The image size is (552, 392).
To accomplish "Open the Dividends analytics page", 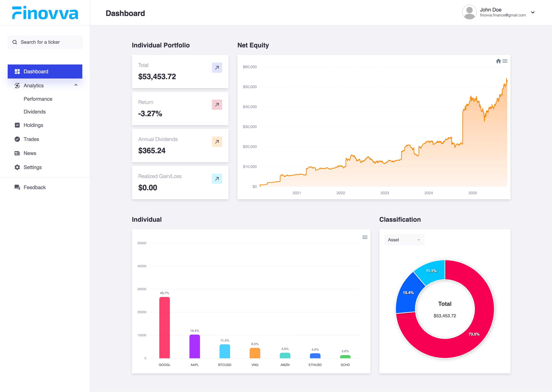I will click(35, 112).
